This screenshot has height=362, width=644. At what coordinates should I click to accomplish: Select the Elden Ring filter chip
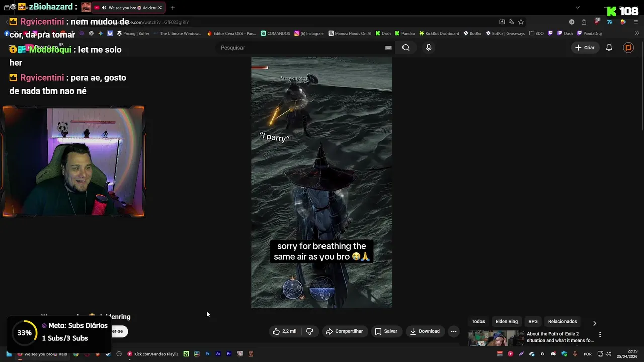[506, 322]
